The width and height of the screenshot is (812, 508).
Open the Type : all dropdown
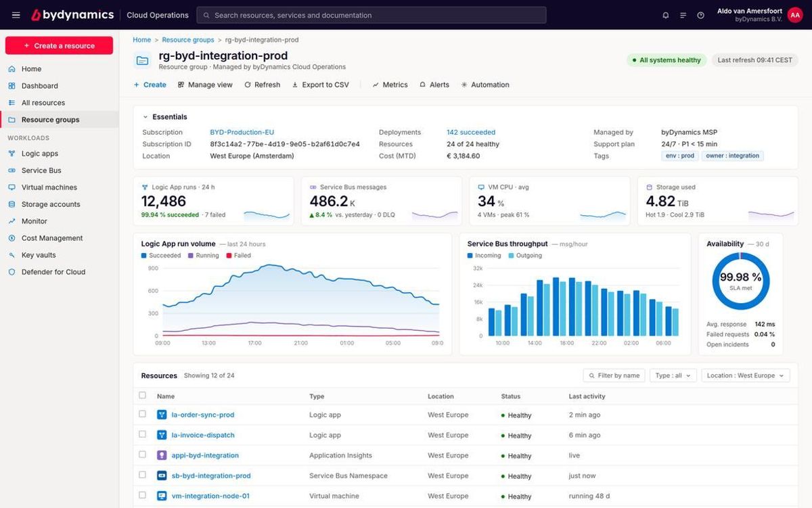pyautogui.click(x=673, y=375)
